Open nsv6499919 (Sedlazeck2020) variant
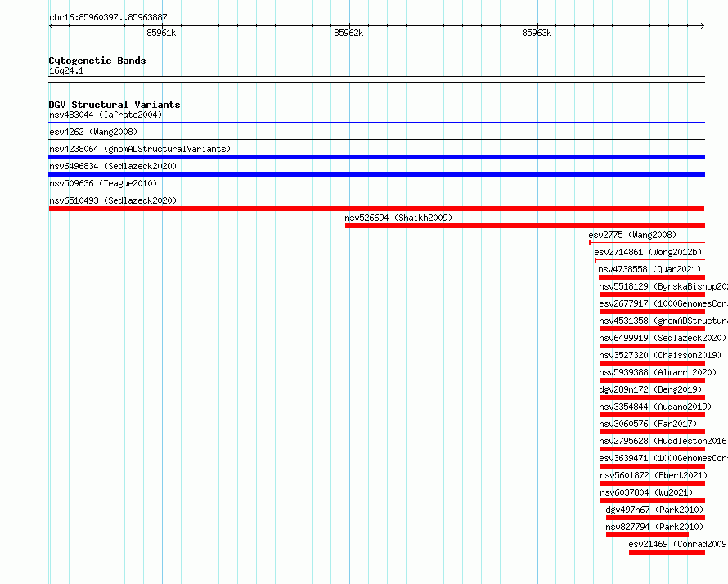The height and width of the screenshot is (584, 728). (x=663, y=338)
